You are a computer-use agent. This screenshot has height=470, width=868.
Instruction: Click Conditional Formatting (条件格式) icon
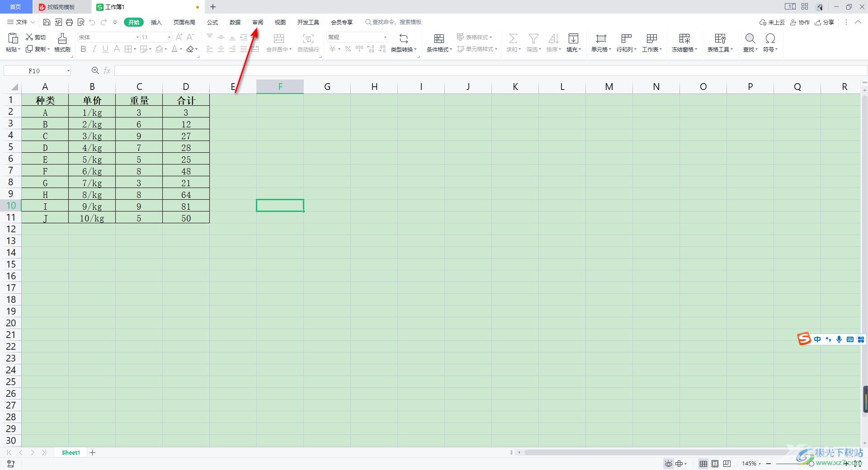[x=439, y=38]
